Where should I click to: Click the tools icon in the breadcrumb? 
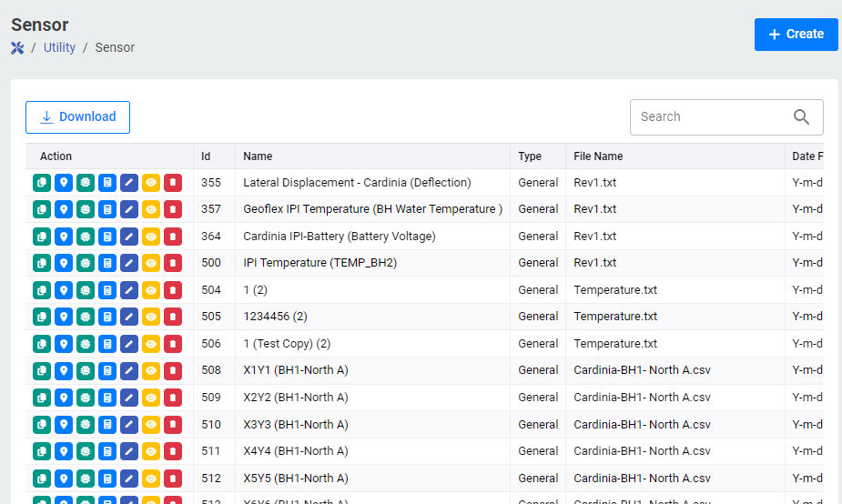[17, 47]
